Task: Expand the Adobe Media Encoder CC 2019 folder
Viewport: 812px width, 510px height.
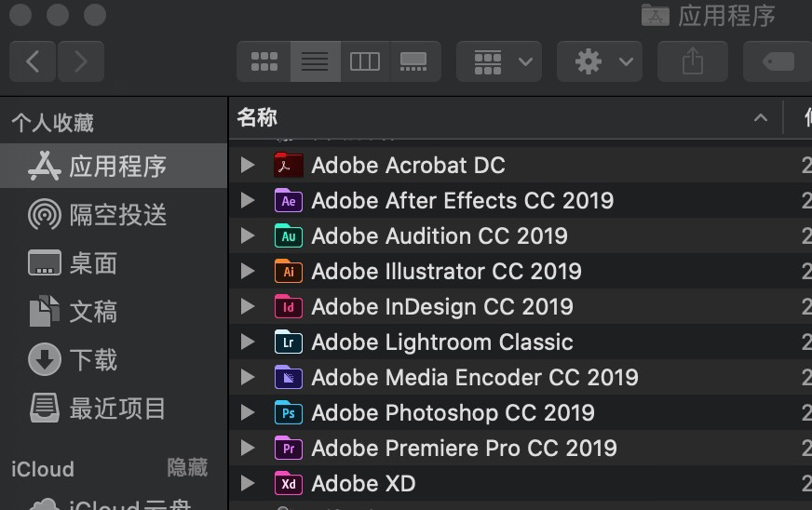Action: (x=248, y=377)
